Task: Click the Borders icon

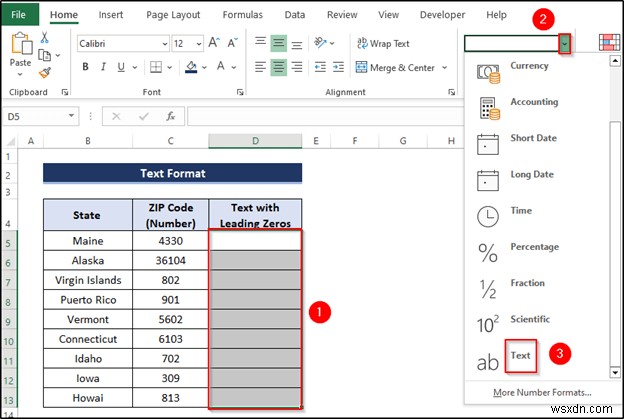Action: pyautogui.click(x=156, y=67)
